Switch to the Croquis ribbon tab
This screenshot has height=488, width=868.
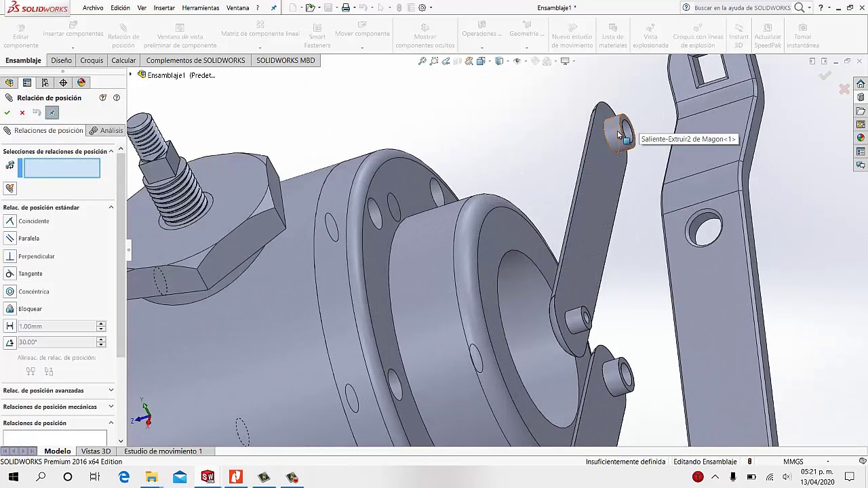[x=92, y=60]
